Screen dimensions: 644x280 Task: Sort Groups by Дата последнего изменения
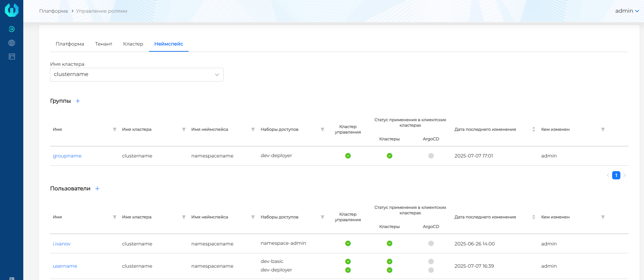533,129
